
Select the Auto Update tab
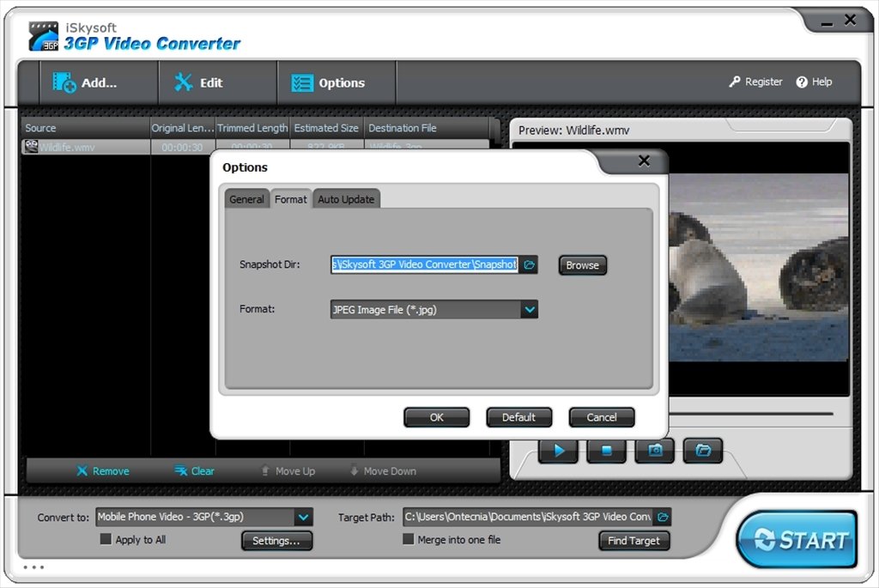coord(346,198)
